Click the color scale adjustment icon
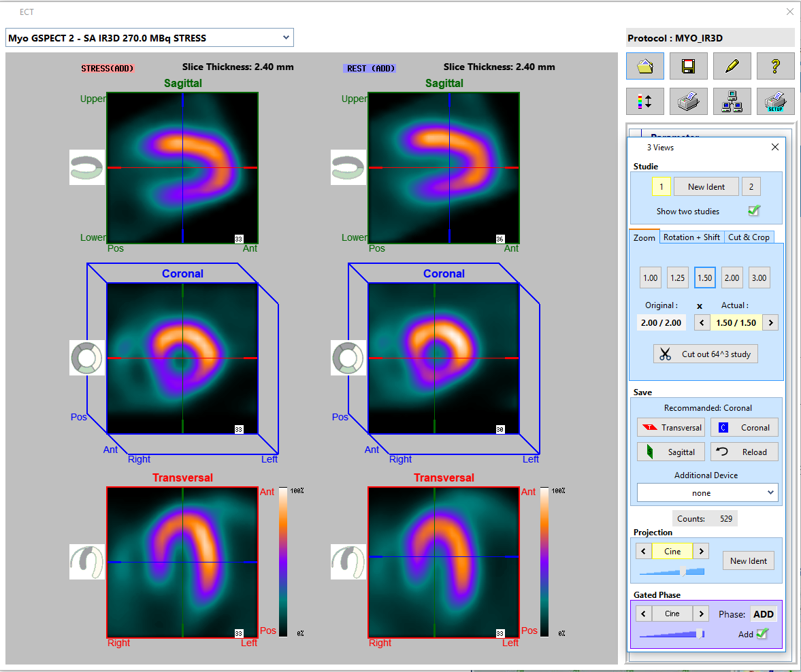The image size is (801, 672). (644, 101)
